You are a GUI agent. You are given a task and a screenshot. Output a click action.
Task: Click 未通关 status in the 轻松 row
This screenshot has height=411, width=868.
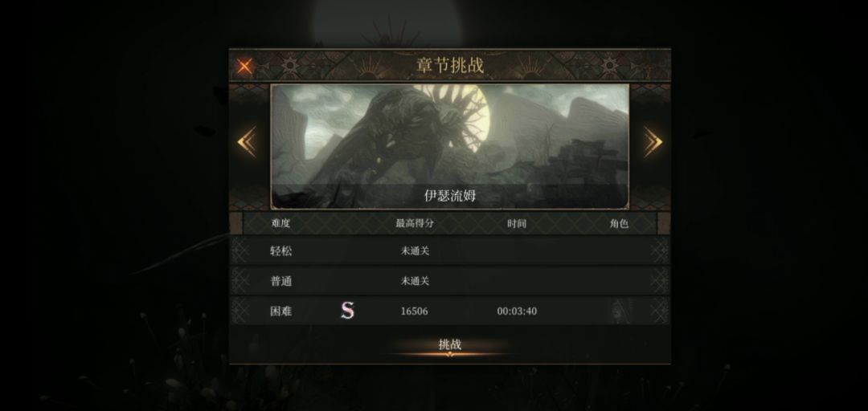(x=415, y=251)
